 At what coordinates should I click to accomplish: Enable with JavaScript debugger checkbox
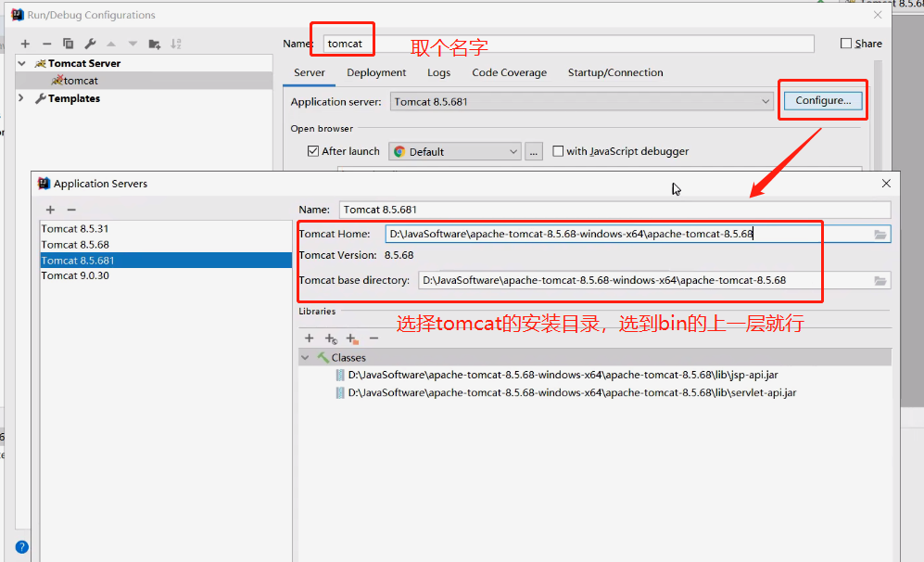click(x=558, y=151)
